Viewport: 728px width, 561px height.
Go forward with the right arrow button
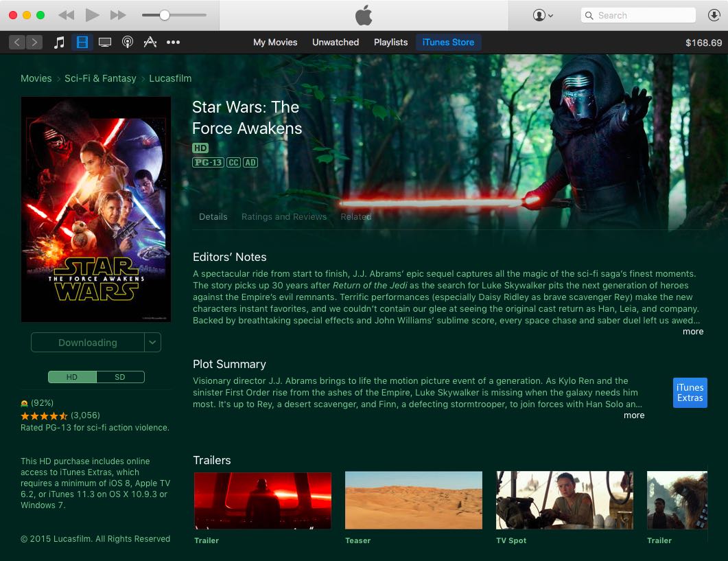click(x=34, y=43)
